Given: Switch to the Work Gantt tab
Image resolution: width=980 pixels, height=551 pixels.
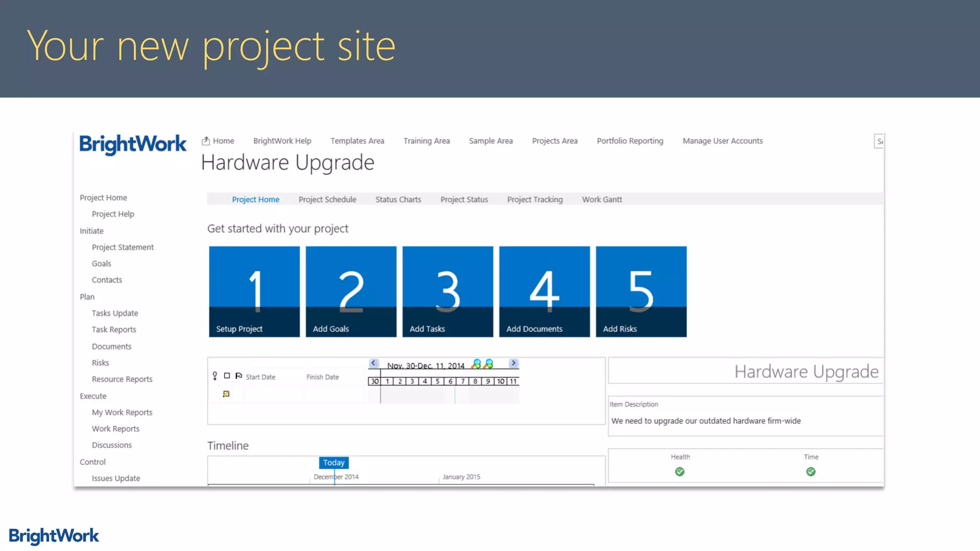Looking at the screenshot, I should pos(601,199).
